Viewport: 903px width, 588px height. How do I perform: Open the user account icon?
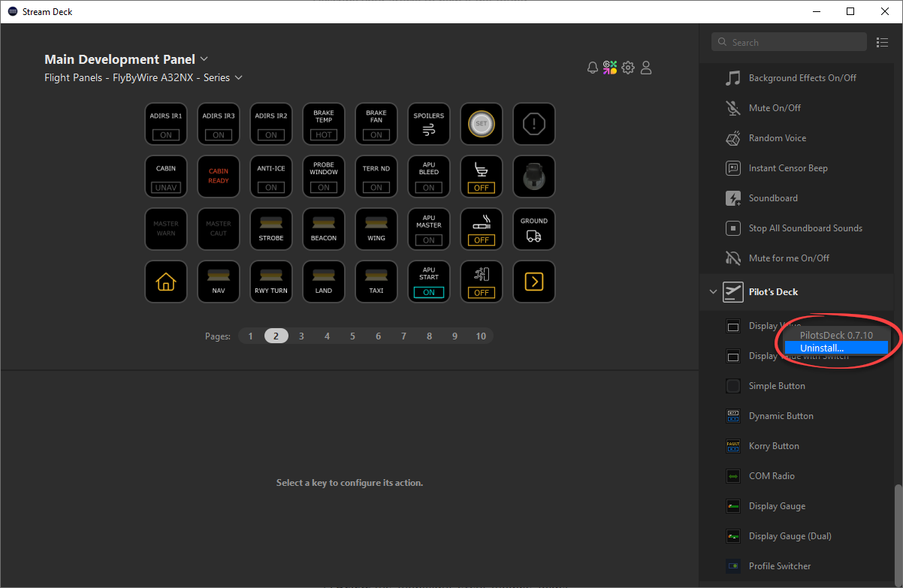646,68
